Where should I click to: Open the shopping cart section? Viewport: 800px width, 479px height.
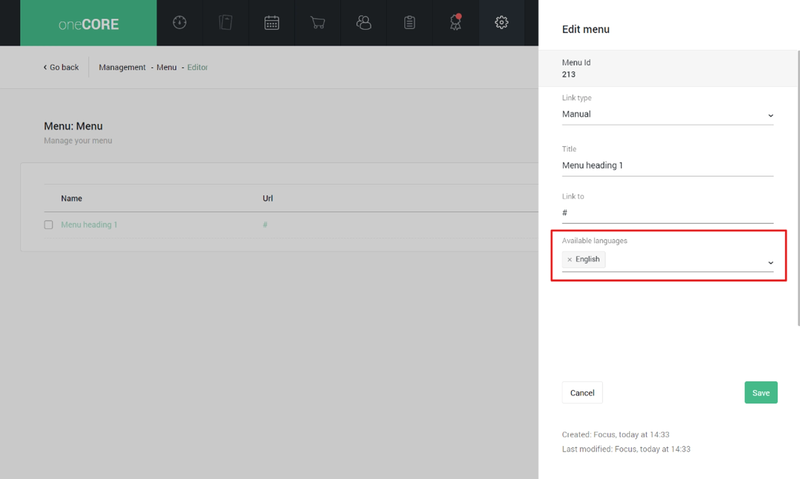[x=318, y=23]
